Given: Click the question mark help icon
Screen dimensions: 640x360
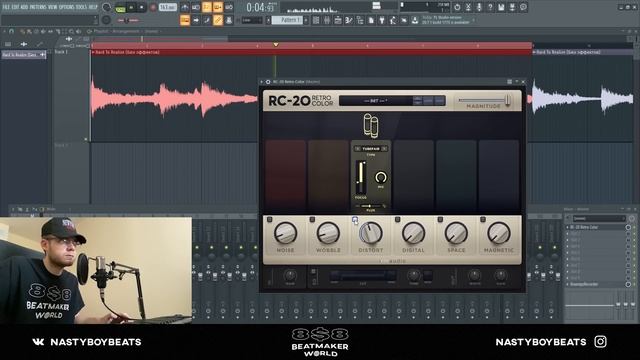Looking at the screenshot, I should 490,7.
